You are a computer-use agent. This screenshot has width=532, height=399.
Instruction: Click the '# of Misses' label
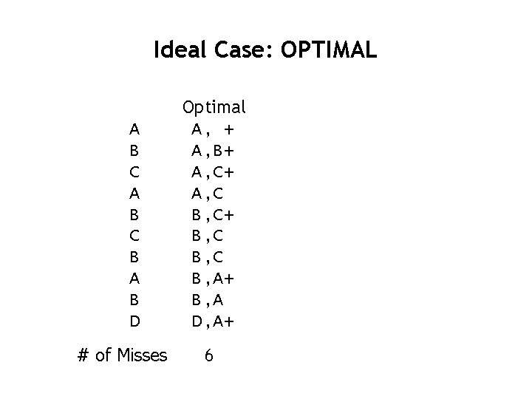(122, 355)
